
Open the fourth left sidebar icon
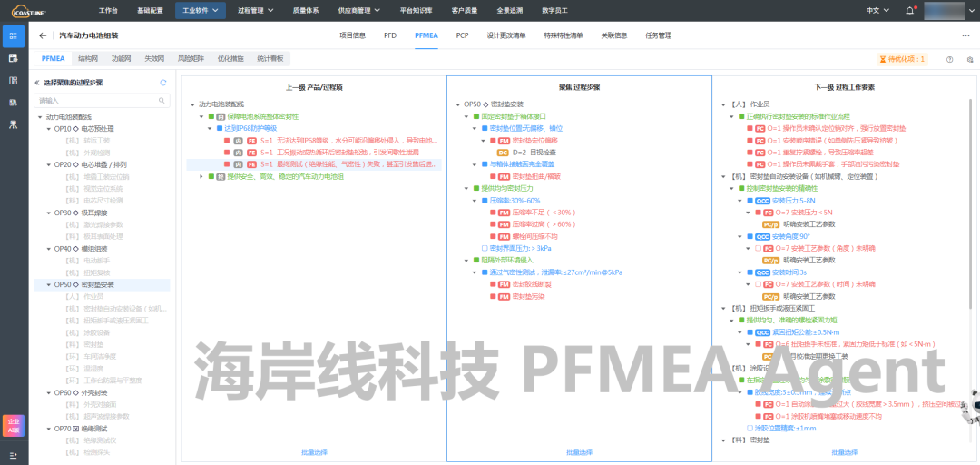pos(14,102)
